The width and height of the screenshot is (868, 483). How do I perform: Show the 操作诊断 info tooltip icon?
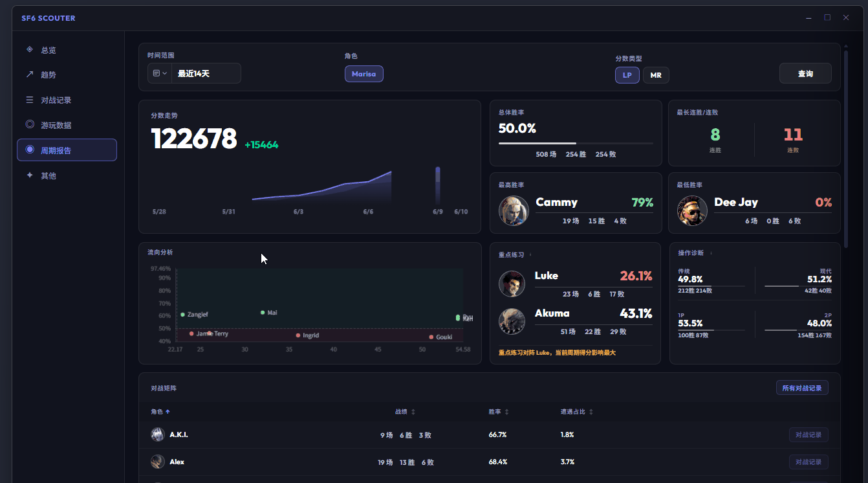tap(711, 253)
